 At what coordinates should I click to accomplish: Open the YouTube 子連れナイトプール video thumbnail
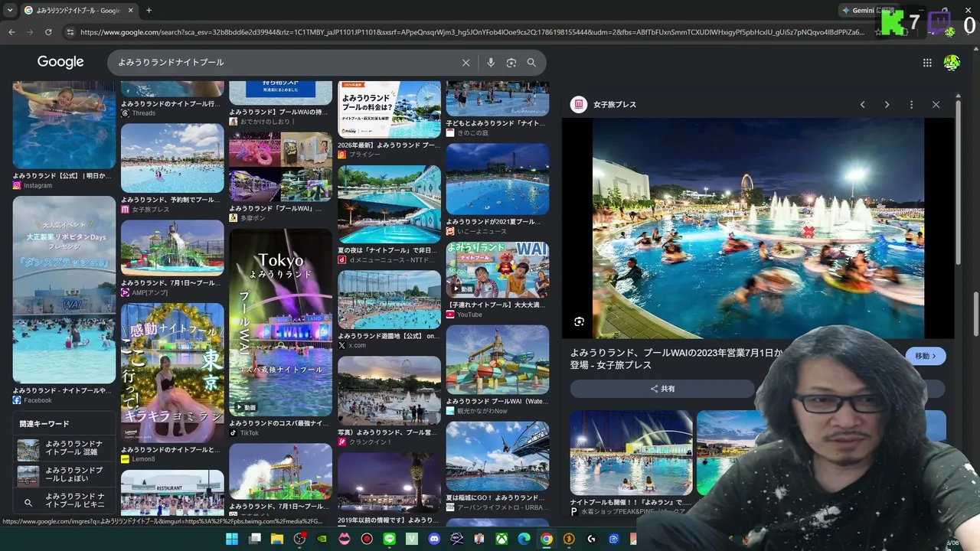498,270
